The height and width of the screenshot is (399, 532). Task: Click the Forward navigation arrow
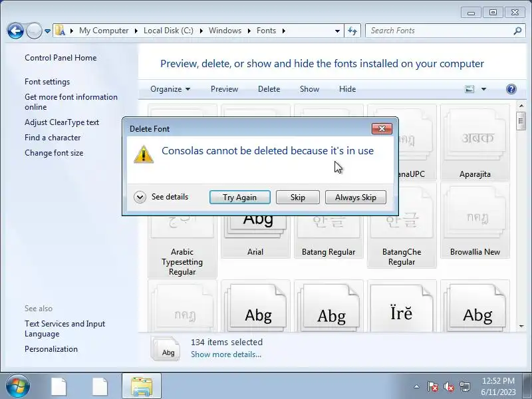[34, 31]
